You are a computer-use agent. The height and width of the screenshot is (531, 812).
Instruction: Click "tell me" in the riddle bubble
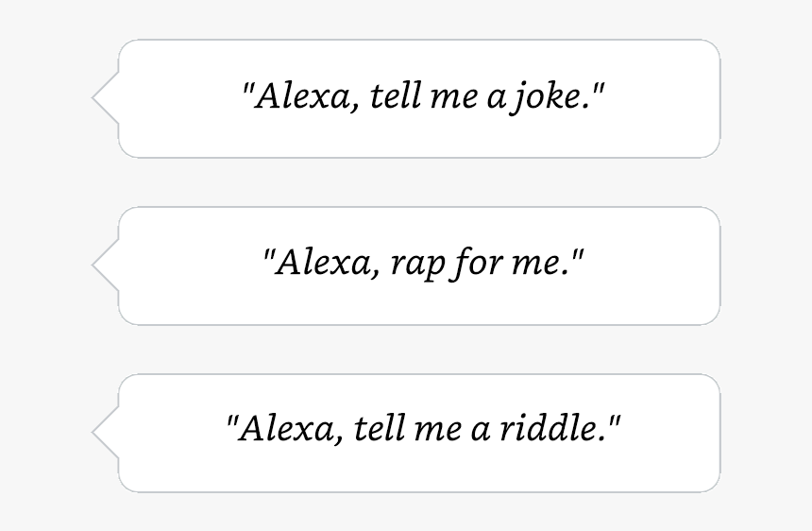click(x=408, y=429)
